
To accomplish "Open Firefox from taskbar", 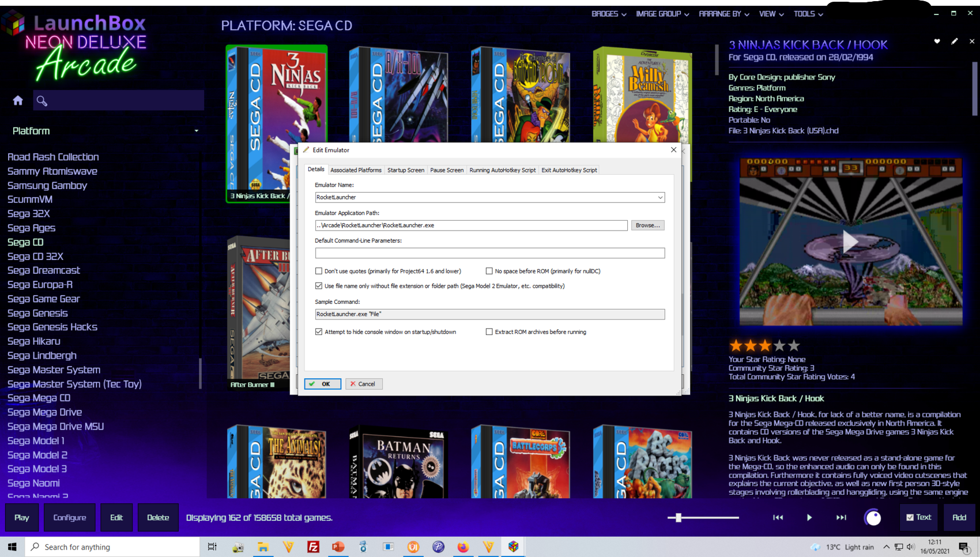I will 463,547.
